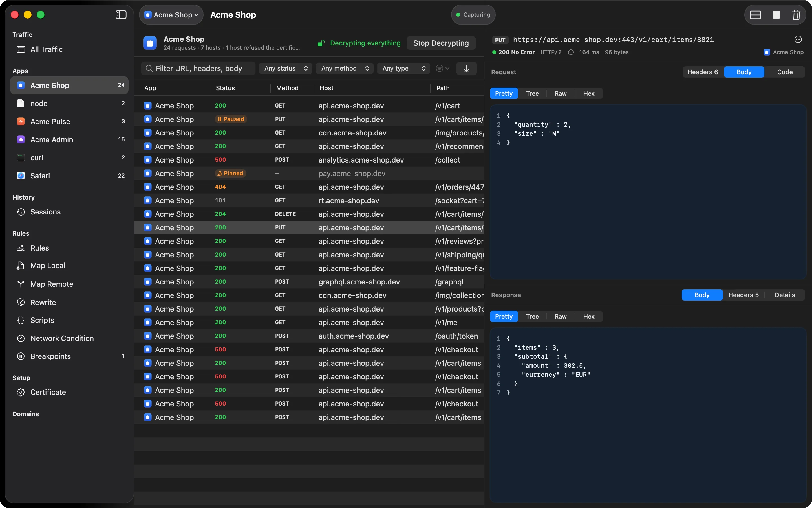Select Raw view in request body
The height and width of the screenshot is (508, 812).
coord(560,93)
